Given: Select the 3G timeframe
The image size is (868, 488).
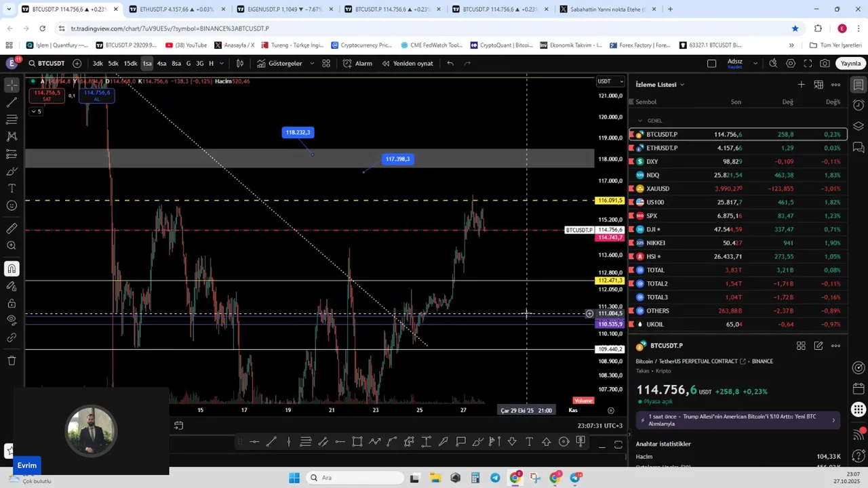Looking at the screenshot, I should (199, 63).
